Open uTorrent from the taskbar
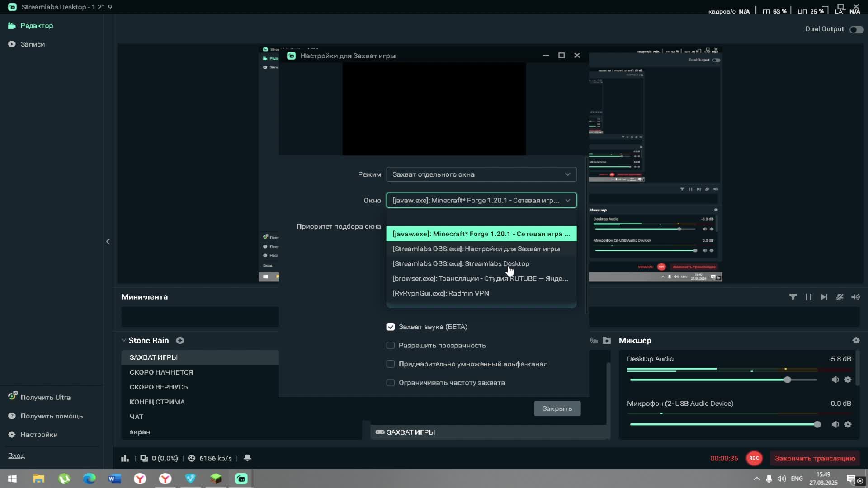868x488 pixels. coord(64,479)
